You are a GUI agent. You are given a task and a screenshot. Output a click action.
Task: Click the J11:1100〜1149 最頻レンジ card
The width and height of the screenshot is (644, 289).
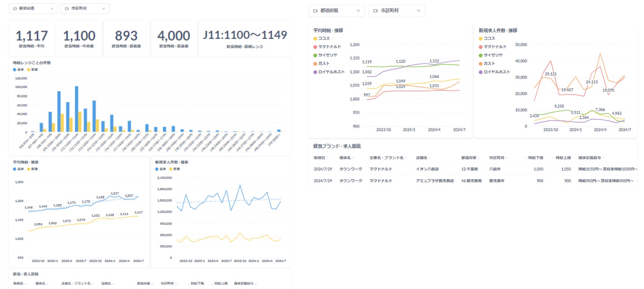pos(245,38)
